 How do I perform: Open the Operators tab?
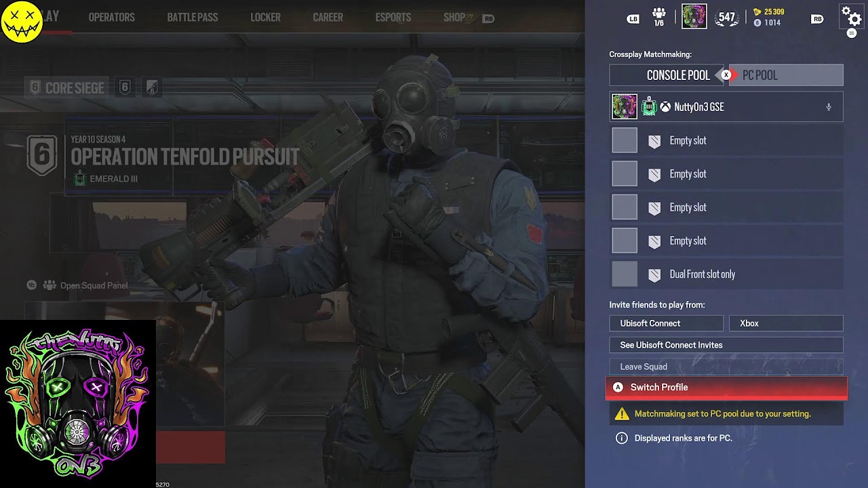(x=112, y=18)
